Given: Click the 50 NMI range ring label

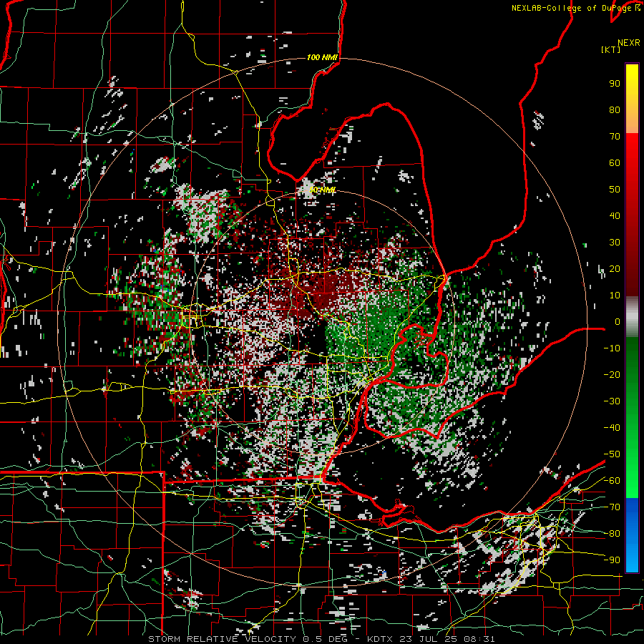Looking at the screenshot, I should [x=323, y=190].
